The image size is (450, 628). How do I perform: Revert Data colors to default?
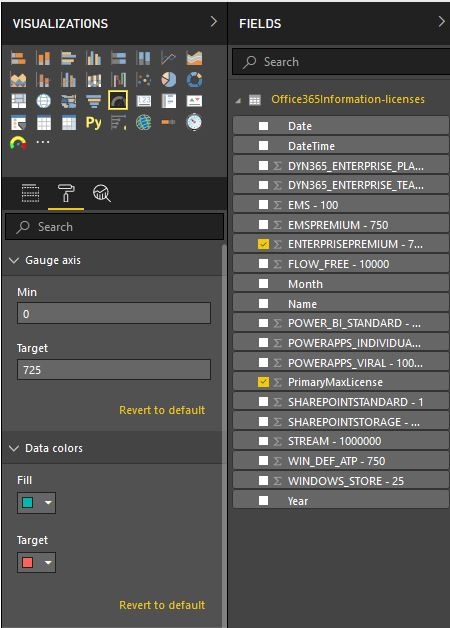pyautogui.click(x=162, y=605)
